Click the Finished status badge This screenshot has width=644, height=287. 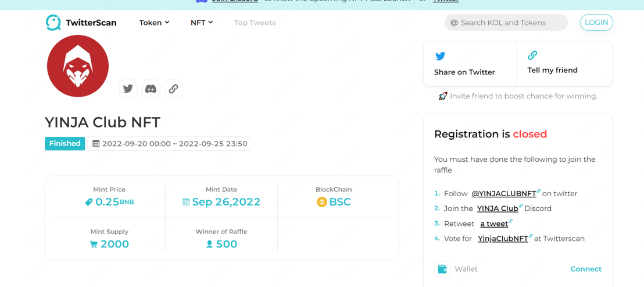click(65, 144)
